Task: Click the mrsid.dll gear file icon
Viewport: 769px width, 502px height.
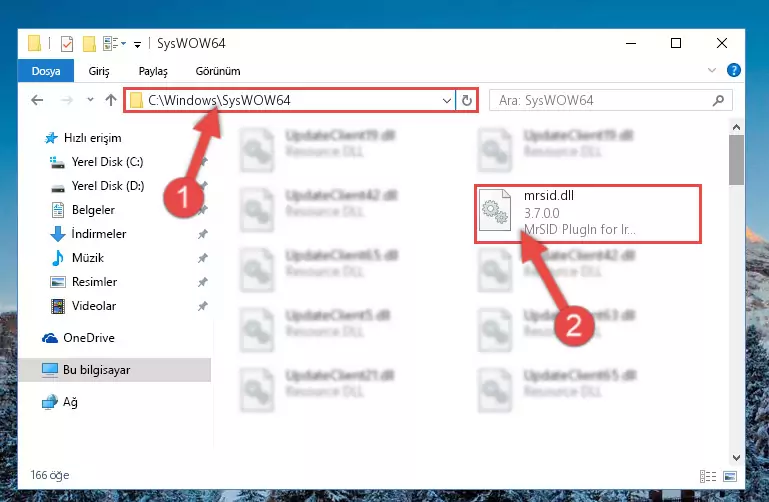Action: pos(495,210)
